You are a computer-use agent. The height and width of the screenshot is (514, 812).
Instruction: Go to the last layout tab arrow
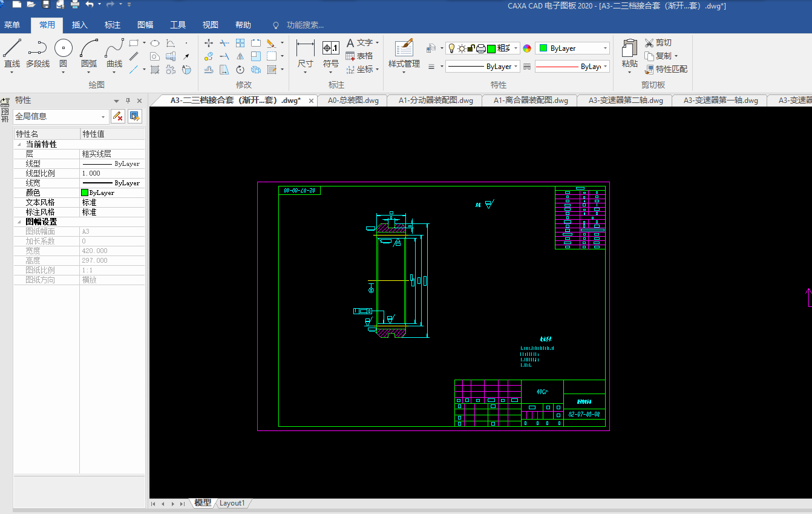point(183,504)
